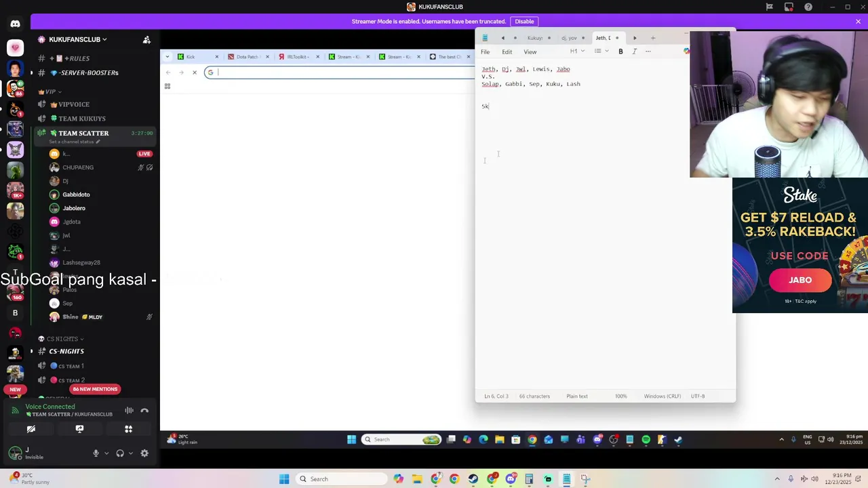Click Notepad bold formatting button
This screenshot has height=488, width=868.
[620, 52]
